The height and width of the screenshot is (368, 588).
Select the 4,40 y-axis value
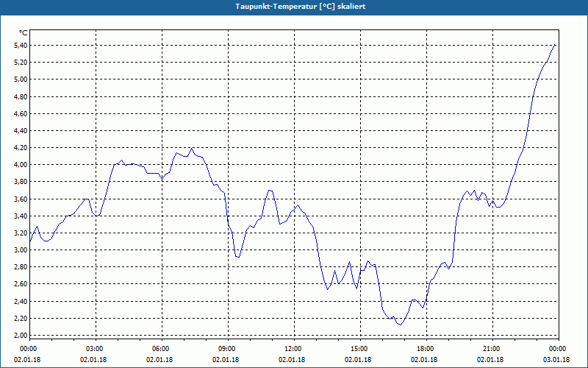tap(21, 131)
